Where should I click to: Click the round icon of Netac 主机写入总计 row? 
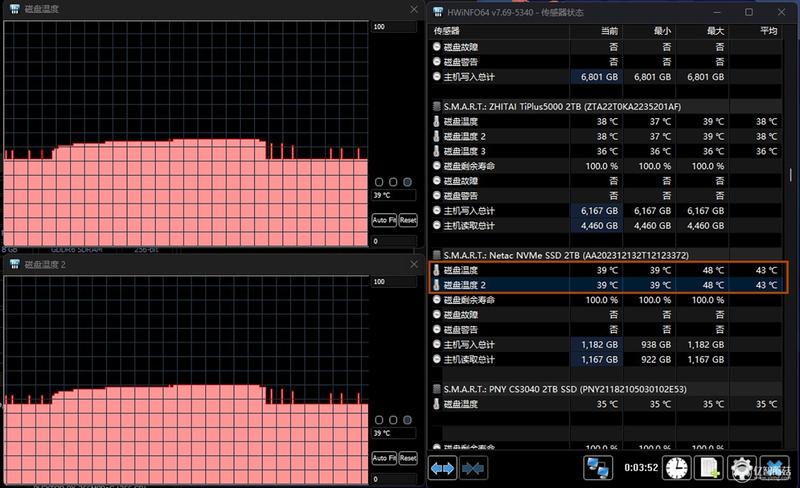[x=437, y=344]
